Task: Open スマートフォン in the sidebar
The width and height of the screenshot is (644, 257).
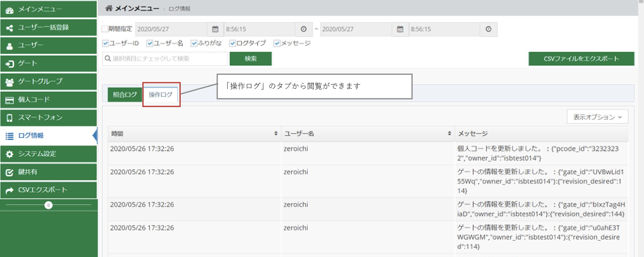Action: pyautogui.click(x=48, y=118)
